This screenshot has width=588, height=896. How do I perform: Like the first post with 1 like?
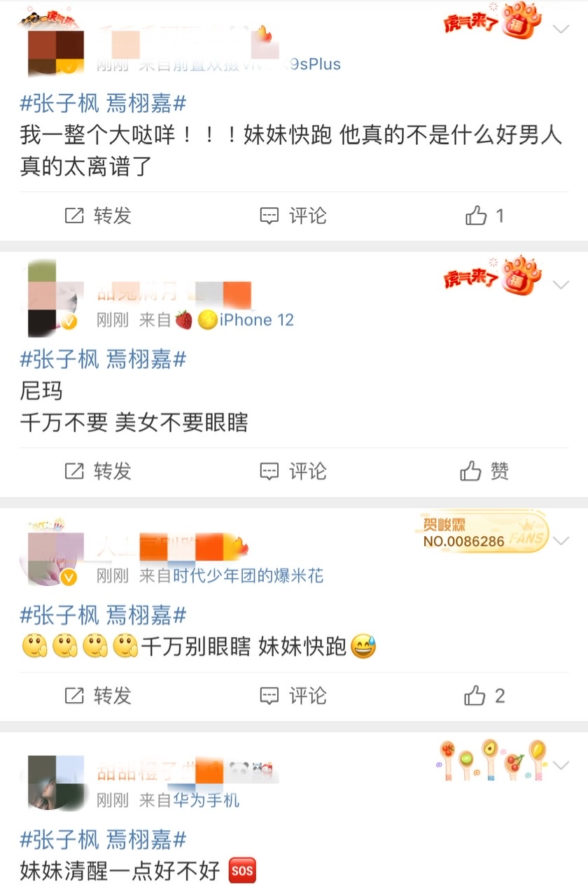pos(485,216)
